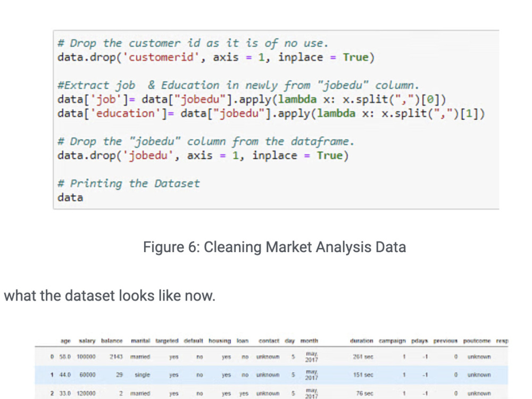532x399 pixels.
Task: Click the 'single' marital status cell
Action: pos(142,375)
